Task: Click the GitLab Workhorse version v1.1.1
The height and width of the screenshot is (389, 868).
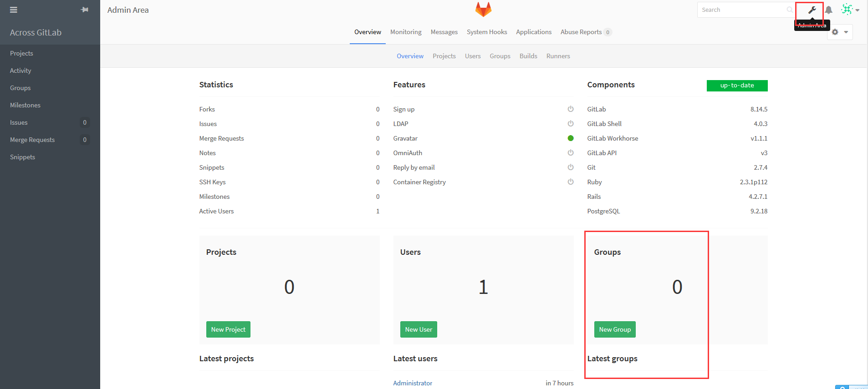Action: (759, 138)
